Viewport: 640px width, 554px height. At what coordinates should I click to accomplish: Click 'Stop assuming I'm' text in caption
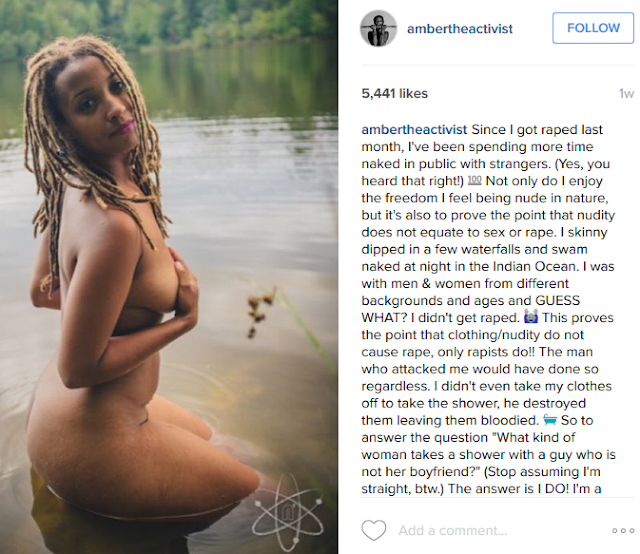coord(544,472)
